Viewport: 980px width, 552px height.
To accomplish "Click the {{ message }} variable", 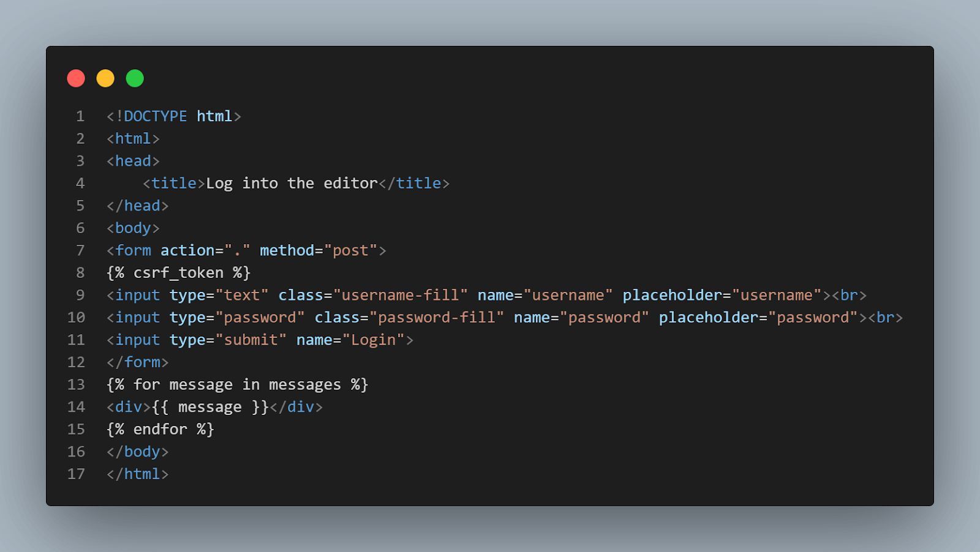I will (x=210, y=407).
